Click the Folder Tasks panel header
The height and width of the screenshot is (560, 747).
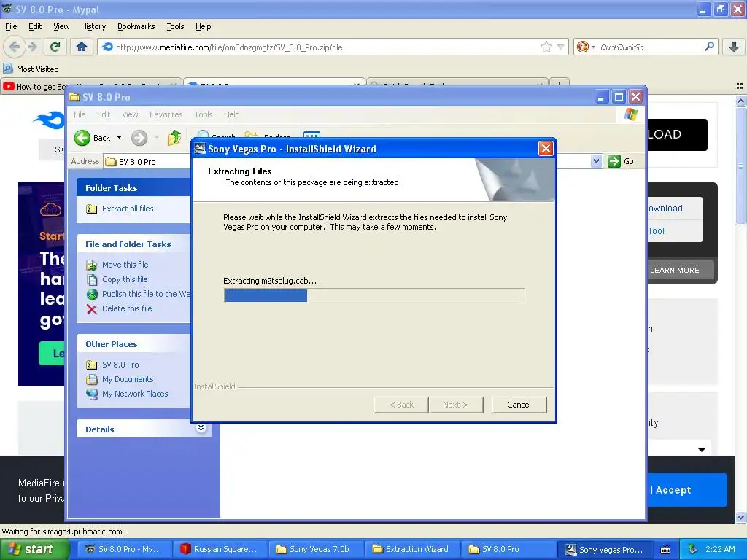click(x=134, y=187)
